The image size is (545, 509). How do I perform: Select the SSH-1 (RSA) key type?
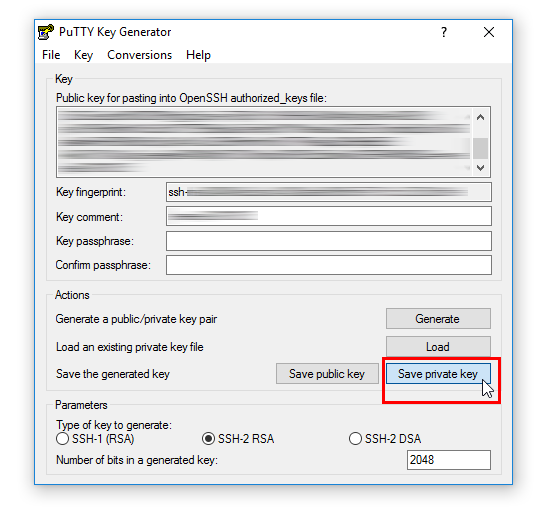tap(62, 438)
